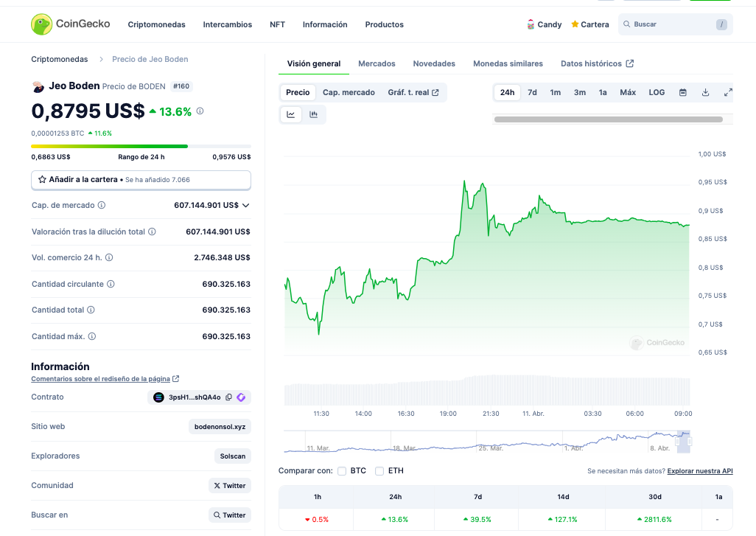Image resolution: width=756 pixels, height=536 pixels.
Task: Download chart data icon
Action: point(705,92)
